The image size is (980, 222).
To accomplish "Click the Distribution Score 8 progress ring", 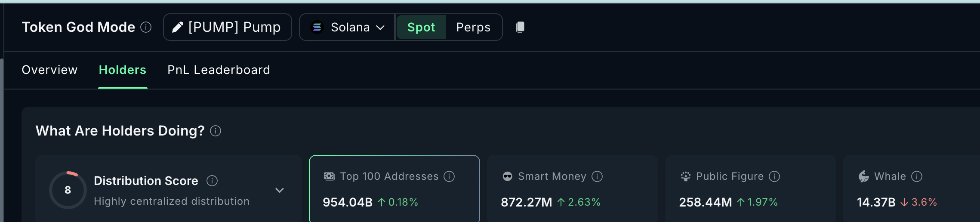I will click(x=68, y=190).
